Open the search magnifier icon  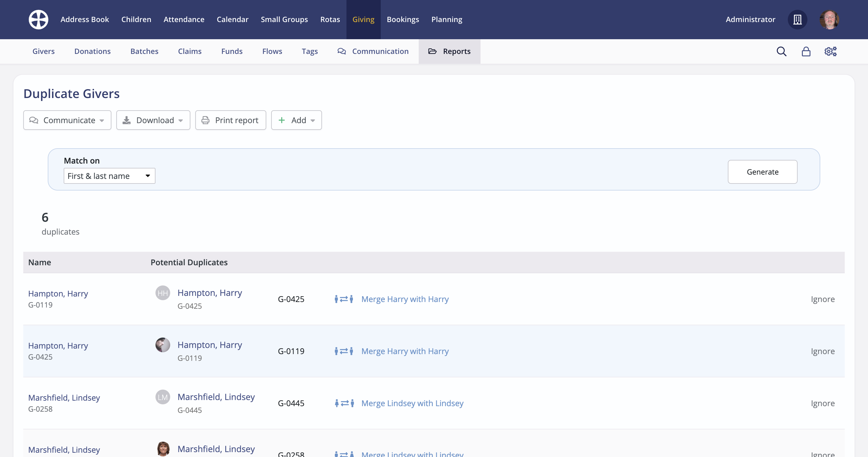tap(781, 51)
